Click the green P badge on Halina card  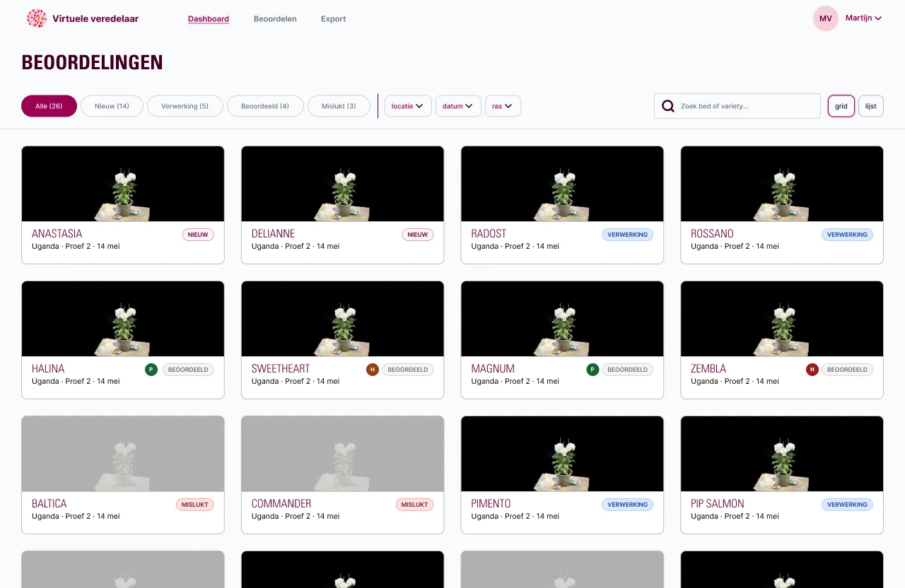(151, 370)
